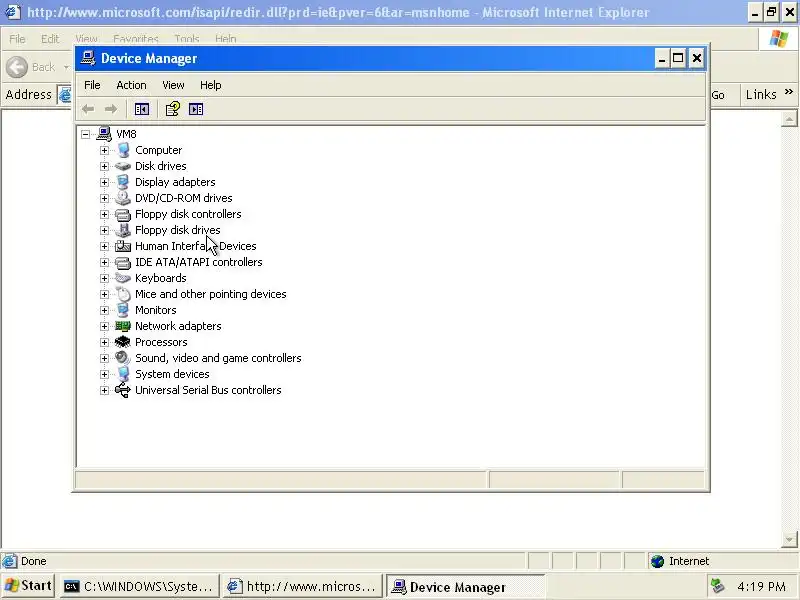Expand the Keyboards node
The height and width of the screenshot is (600, 800).
(104, 278)
